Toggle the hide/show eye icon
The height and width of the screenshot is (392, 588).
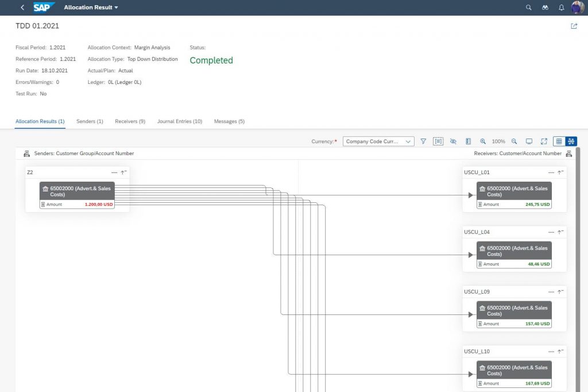coord(453,141)
